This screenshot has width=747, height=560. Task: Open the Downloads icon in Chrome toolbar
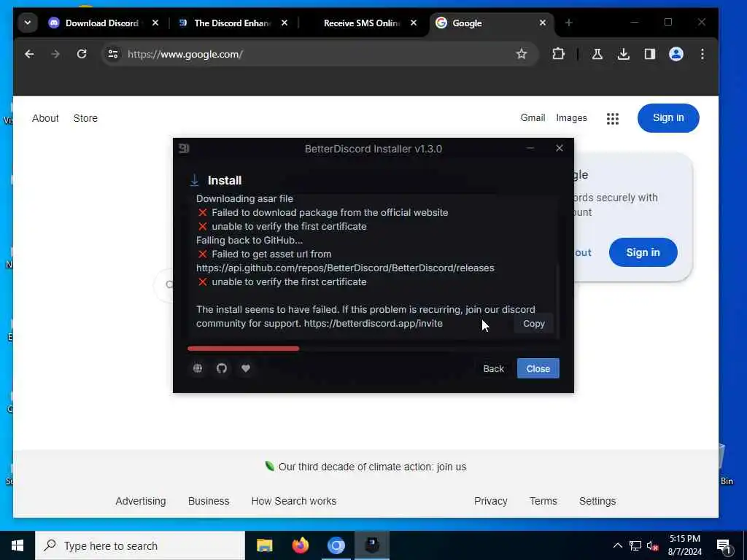pos(623,54)
